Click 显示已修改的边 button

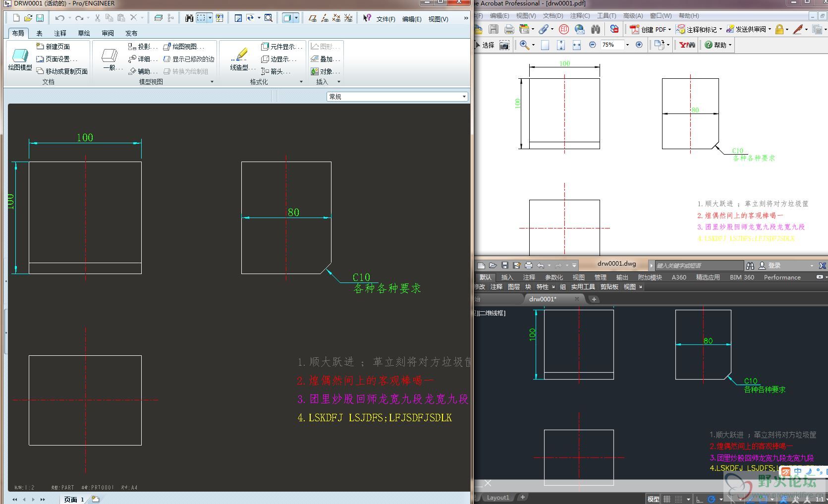tap(189, 59)
